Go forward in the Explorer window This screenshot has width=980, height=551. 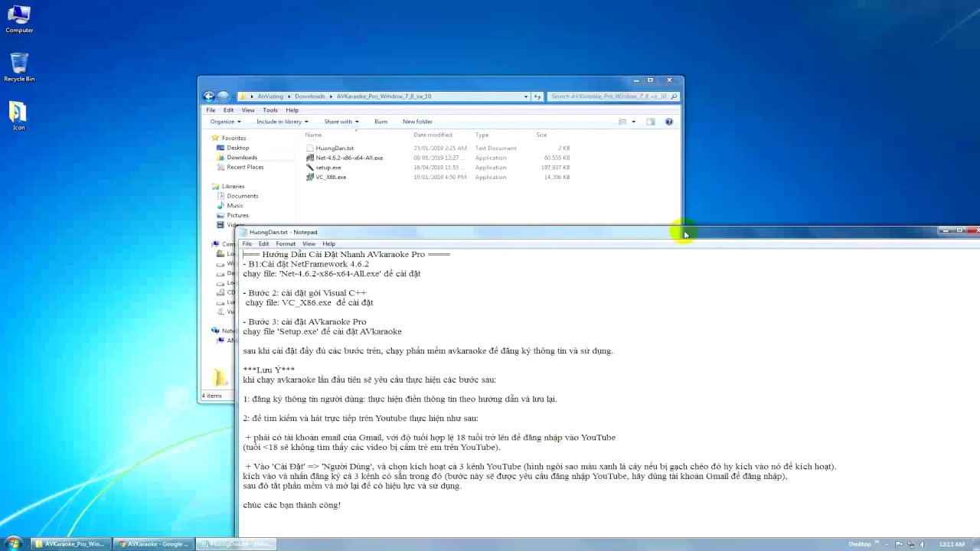click(x=223, y=96)
